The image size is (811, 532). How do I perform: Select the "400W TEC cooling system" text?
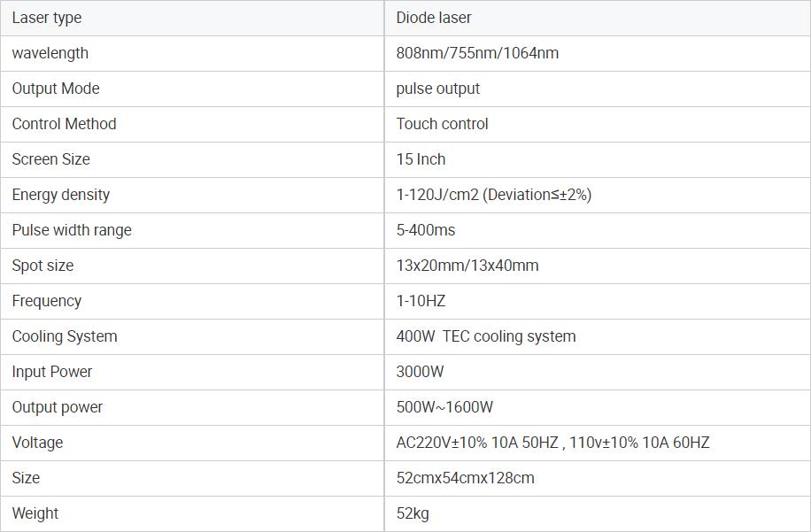486,336
